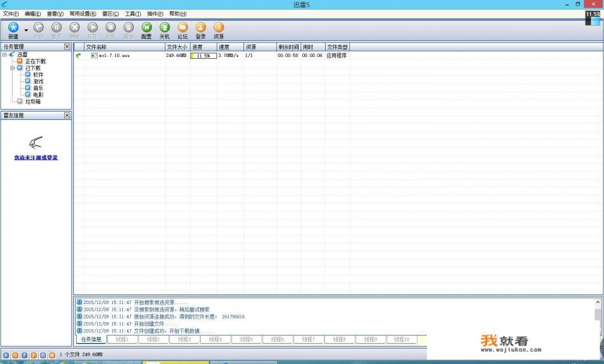Viewport: 604px width, 364px height.
Task: Click remaining time 00:00:58 cell
Action: click(x=288, y=55)
